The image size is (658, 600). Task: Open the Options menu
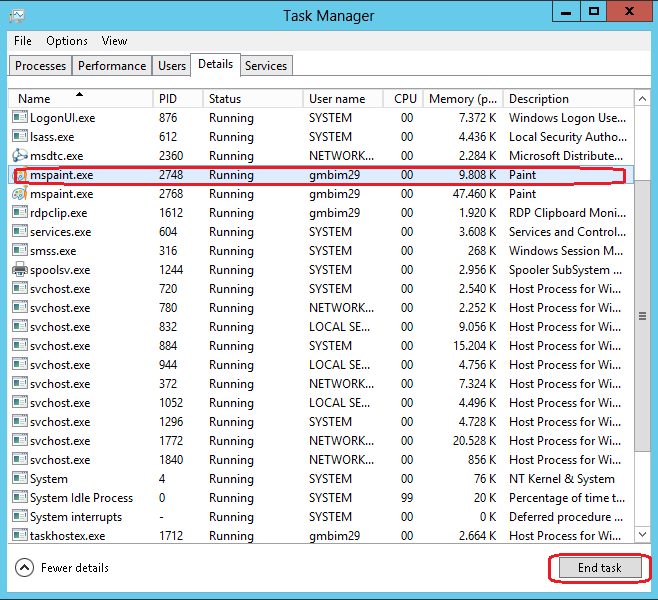pos(67,41)
